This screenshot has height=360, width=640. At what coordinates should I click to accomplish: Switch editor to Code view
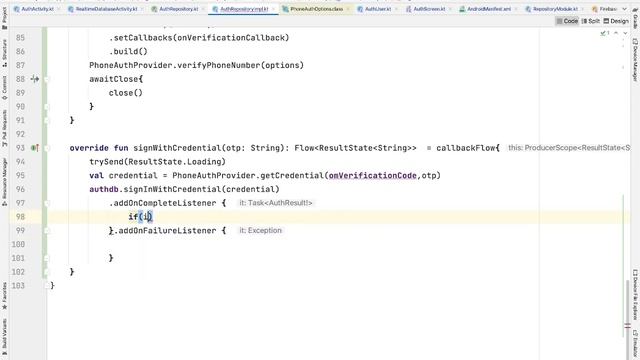[567, 21]
